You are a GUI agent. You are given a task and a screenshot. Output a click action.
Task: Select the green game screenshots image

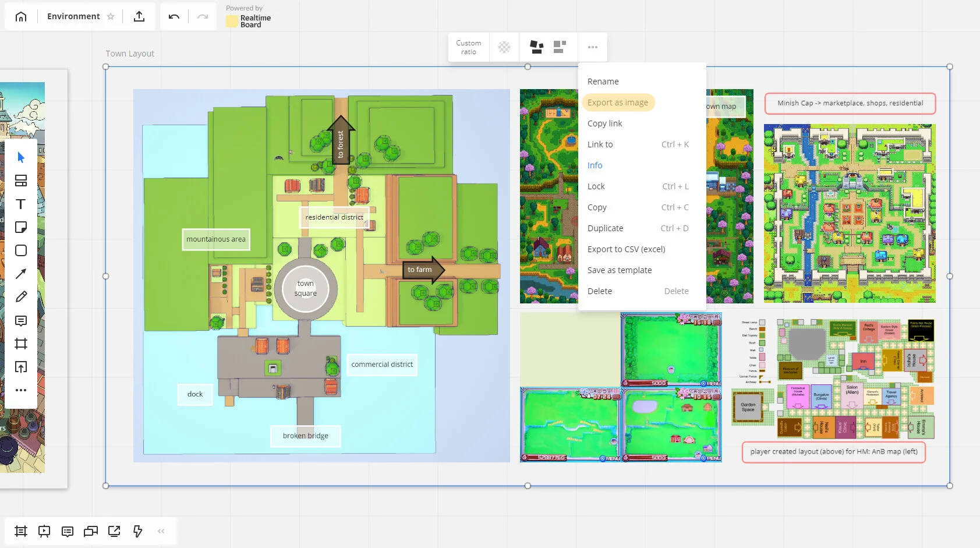click(x=621, y=387)
